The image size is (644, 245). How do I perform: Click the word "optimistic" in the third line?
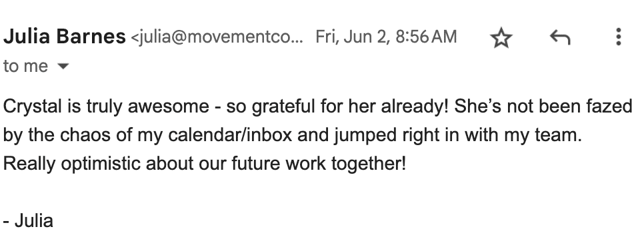(x=101, y=164)
